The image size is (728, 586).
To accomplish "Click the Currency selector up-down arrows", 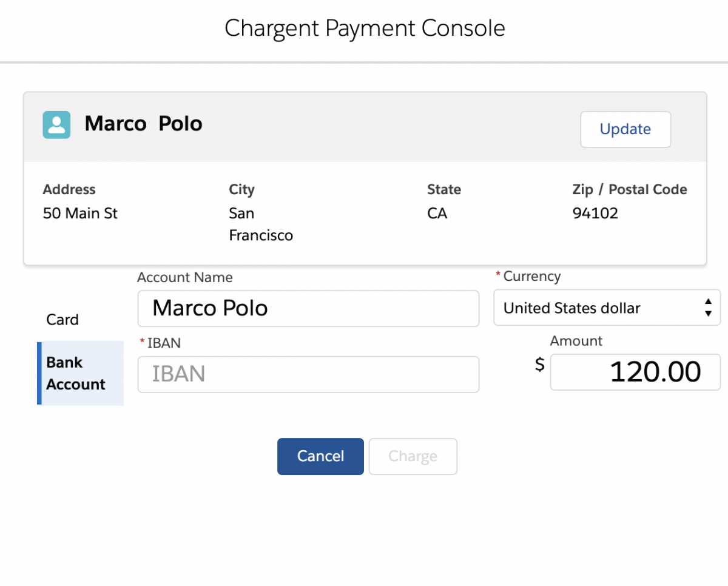I will coord(707,308).
